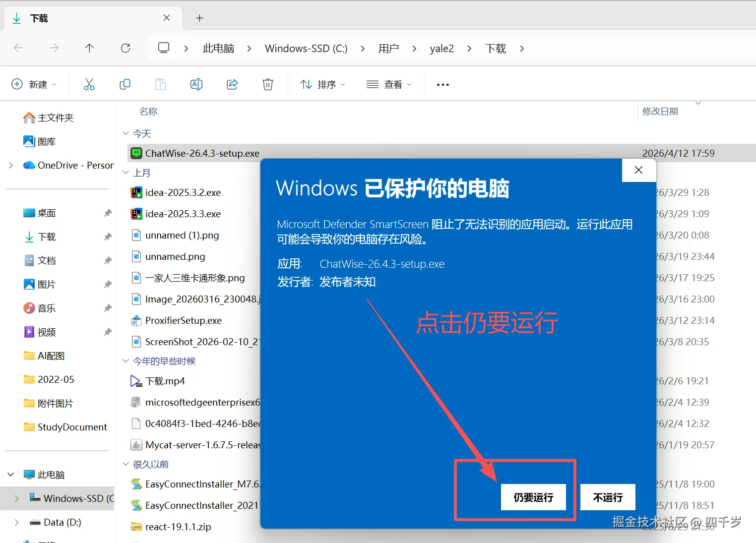Select the react-19.1.1.zip file

(x=178, y=526)
